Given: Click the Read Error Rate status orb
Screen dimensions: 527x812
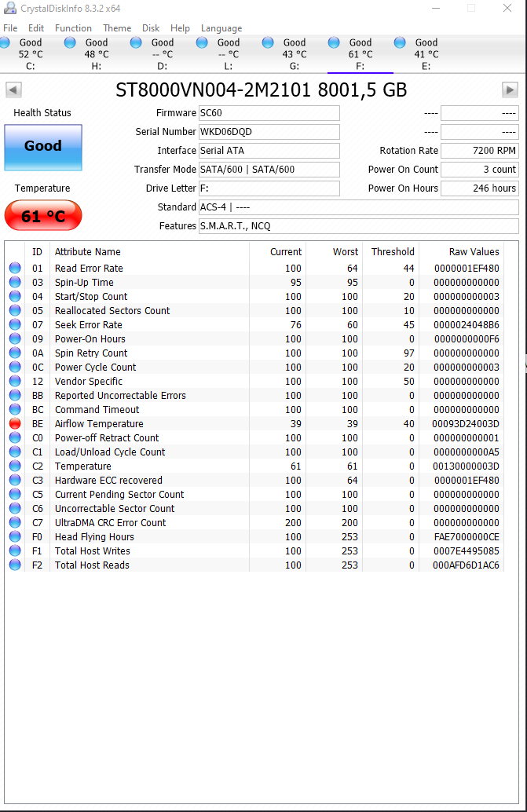Looking at the screenshot, I should (x=15, y=268).
